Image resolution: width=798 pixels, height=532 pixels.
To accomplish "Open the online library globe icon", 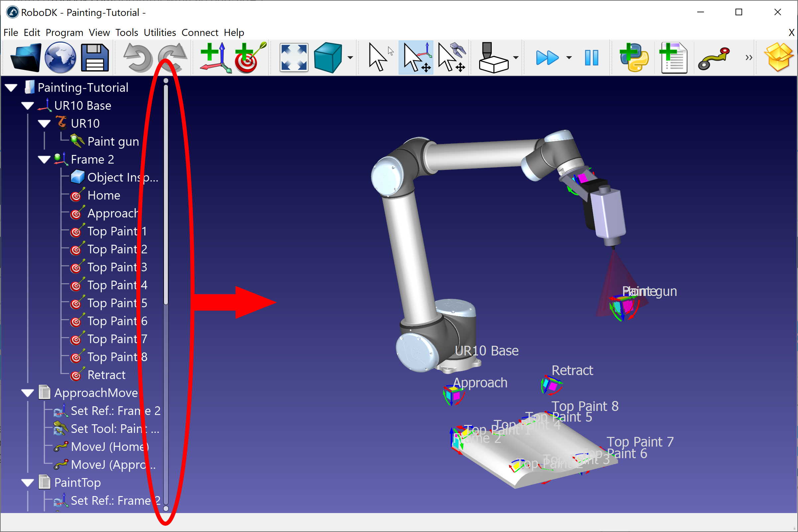I will click(x=61, y=58).
